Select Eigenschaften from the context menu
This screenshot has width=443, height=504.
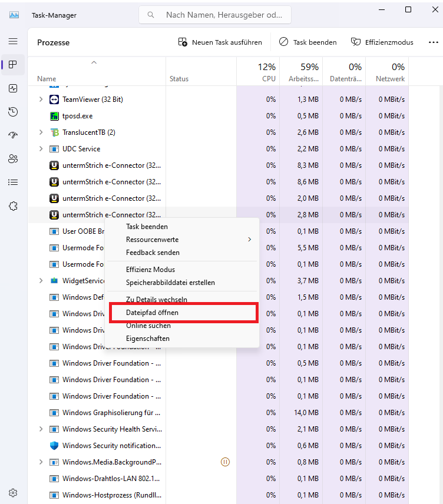[x=148, y=339]
